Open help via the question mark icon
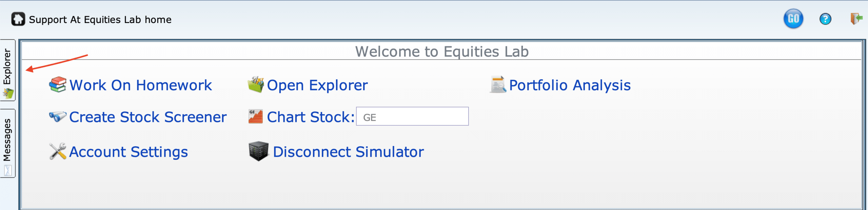Viewport: 868px width, 210px height. [x=825, y=19]
